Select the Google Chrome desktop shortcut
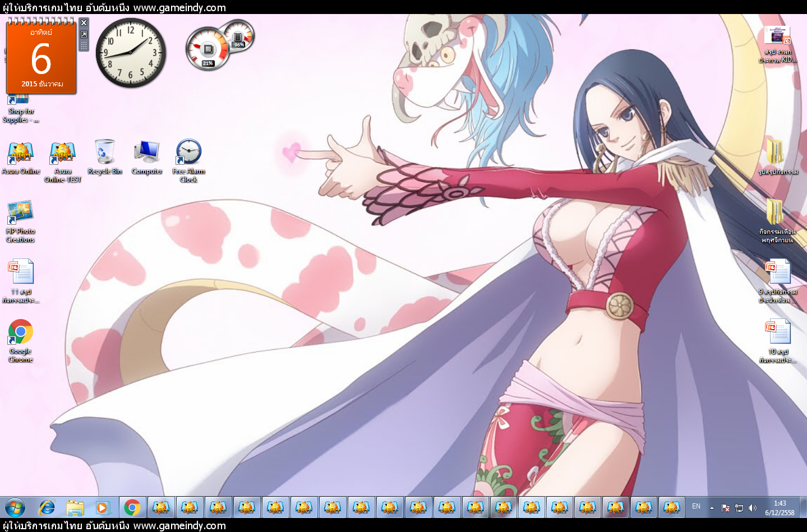 (x=21, y=341)
